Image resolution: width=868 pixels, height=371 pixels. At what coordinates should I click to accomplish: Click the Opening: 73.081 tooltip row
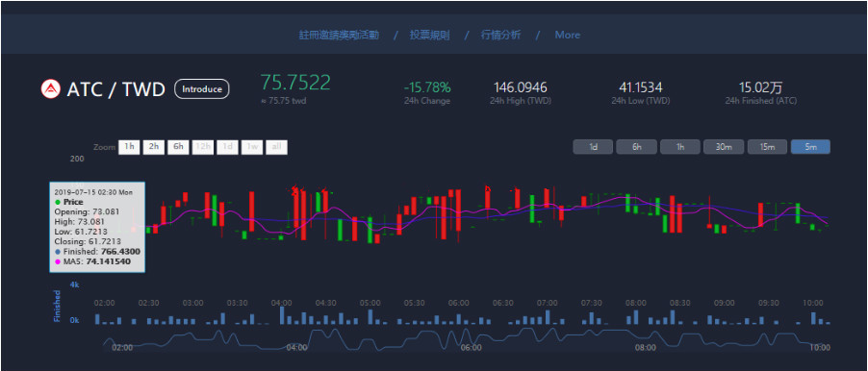[x=87, y=211]
